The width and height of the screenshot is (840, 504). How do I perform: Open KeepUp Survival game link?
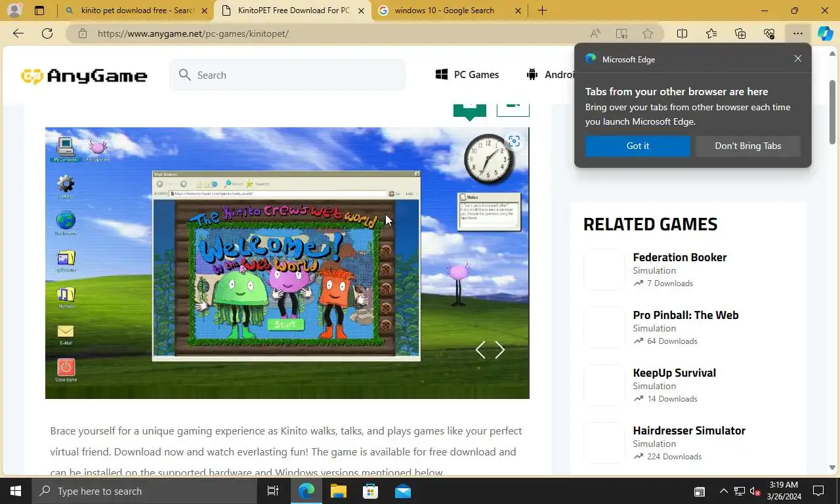[x=675, y=373]
